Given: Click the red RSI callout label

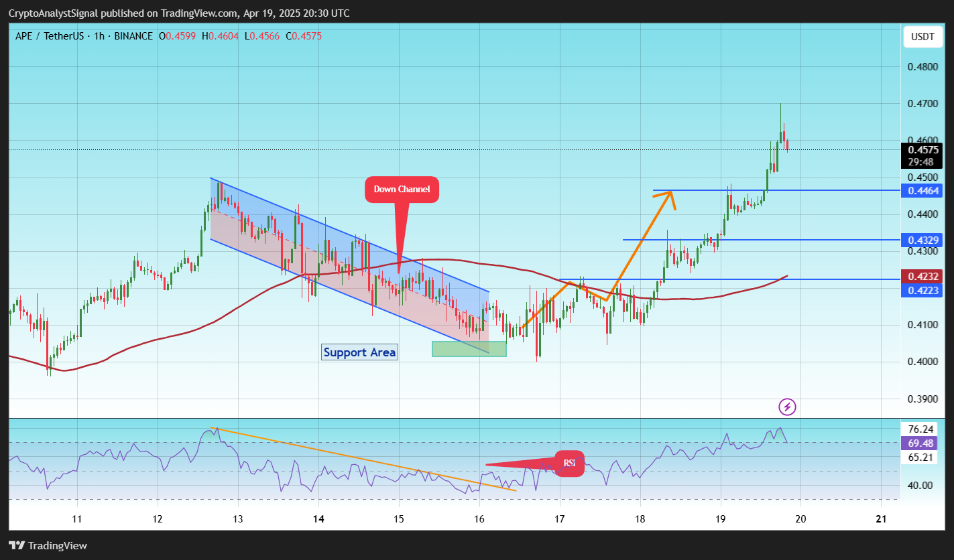Looking at the screenshot, I should pyautogui.click(x=569, y=463).
